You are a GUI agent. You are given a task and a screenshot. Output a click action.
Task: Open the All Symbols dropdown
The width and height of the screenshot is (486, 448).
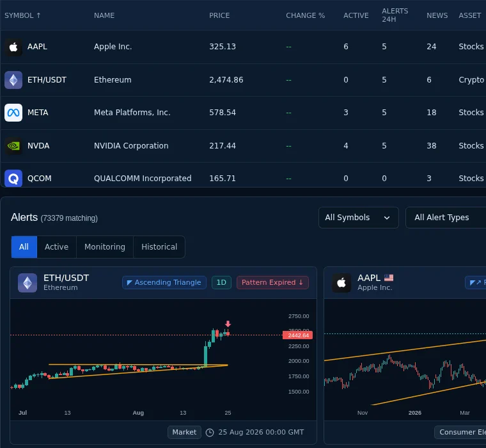358,218
